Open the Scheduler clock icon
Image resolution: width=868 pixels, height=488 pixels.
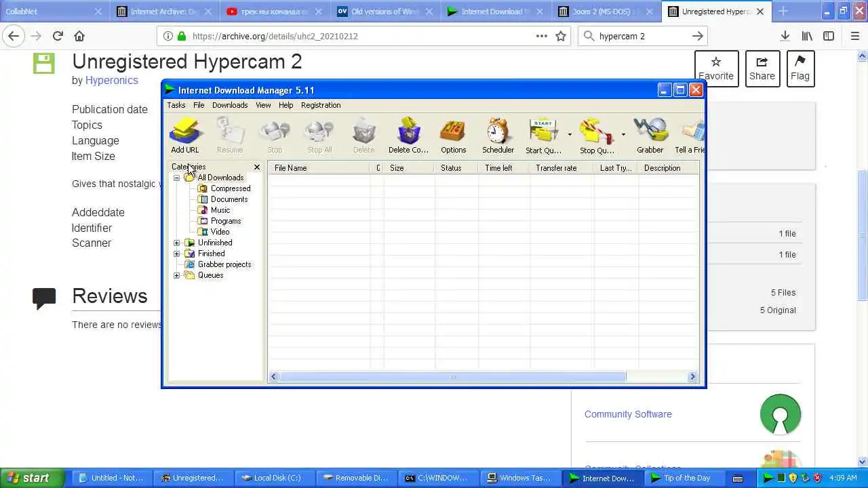498,135
